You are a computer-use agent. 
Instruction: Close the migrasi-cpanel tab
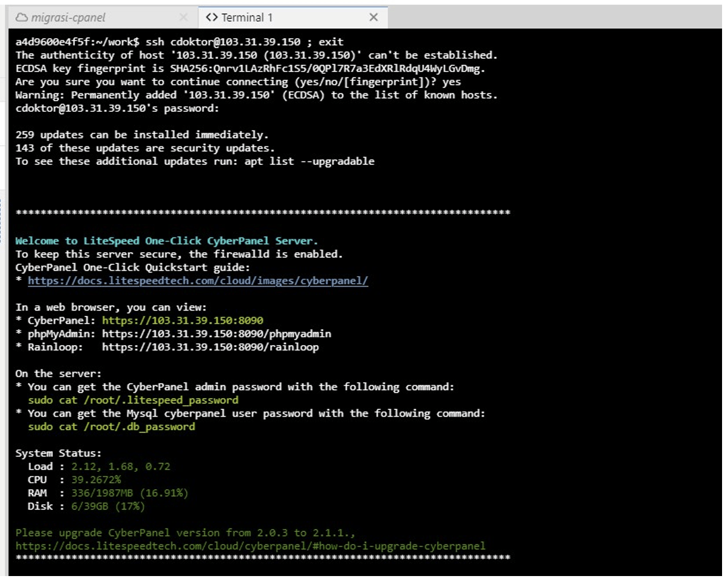tap(184, 17)
